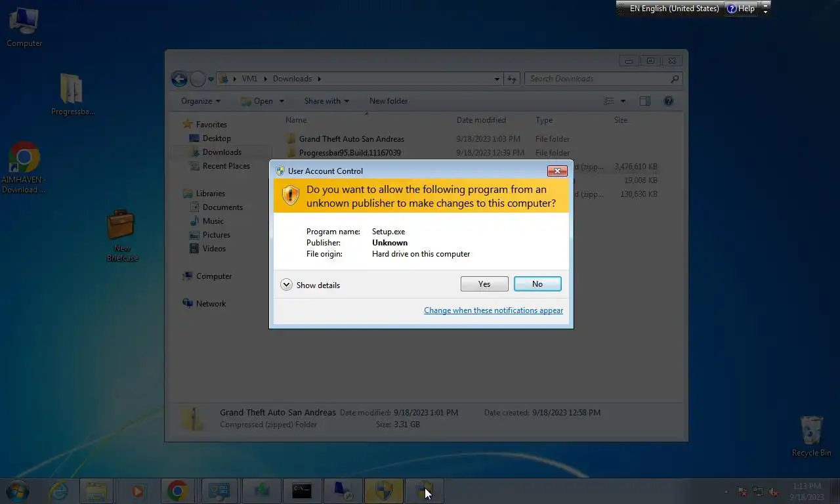840x504 pixels.
Task: Open the Organize menu
Action: pyautogui.click(x=201, y=101)
